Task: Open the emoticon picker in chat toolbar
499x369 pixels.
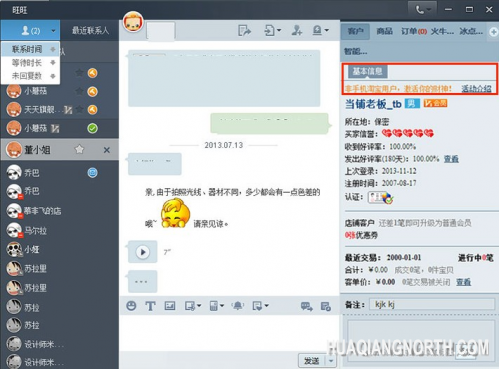Action: (x=131, y=306)
